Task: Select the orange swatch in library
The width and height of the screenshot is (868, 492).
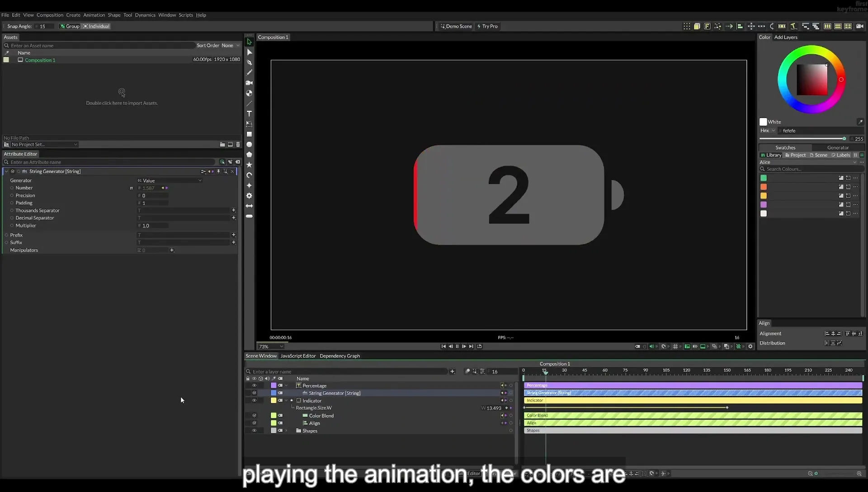Action: coord(764,187)
